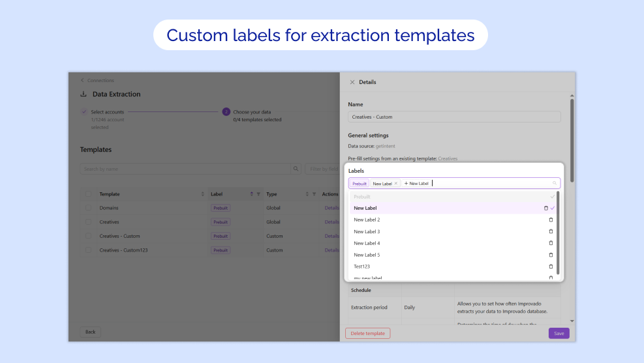Viewport: 644px width, 363px height.
Task: Tick the checkbox for Domains template
Action: [x=88, y=208]
